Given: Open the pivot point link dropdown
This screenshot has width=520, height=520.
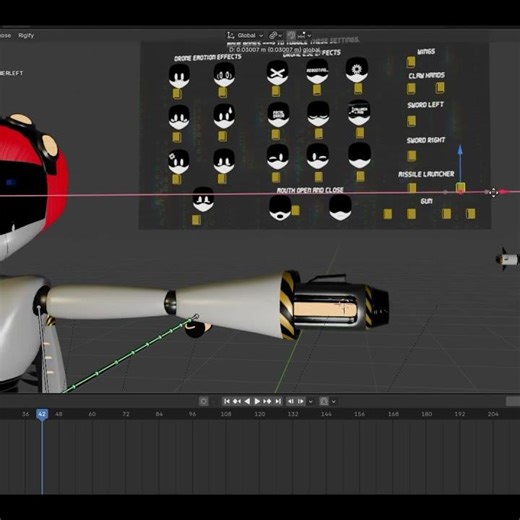Looking at the screenshot, I should 276,35.
